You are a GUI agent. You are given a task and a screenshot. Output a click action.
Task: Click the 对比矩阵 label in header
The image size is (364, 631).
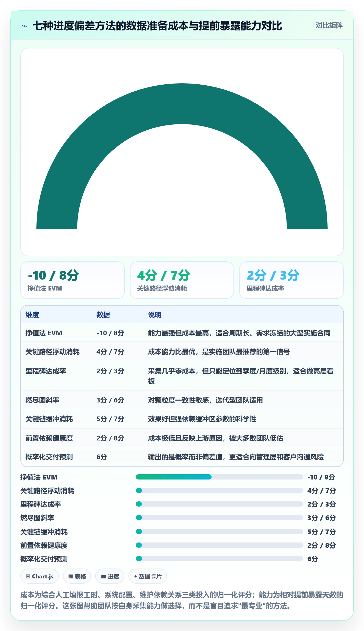(329, 26)
